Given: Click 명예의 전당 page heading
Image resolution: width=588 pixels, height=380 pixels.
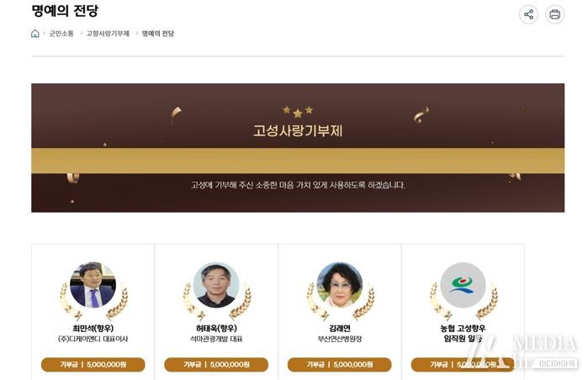Looking at the screenshot, I should (x=65, y=10).
